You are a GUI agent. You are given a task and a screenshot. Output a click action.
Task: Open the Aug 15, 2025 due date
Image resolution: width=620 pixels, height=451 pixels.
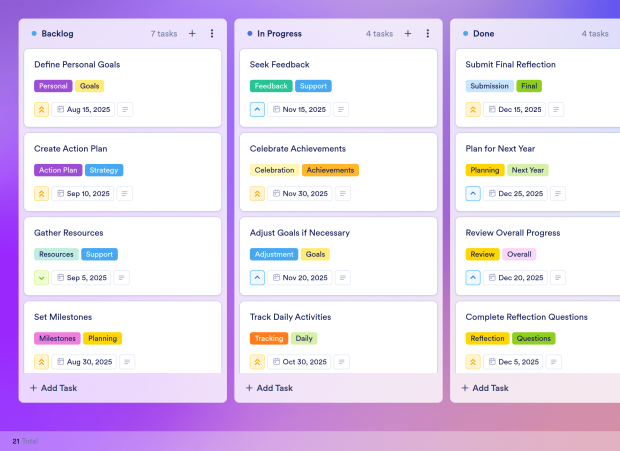(83, 109)
